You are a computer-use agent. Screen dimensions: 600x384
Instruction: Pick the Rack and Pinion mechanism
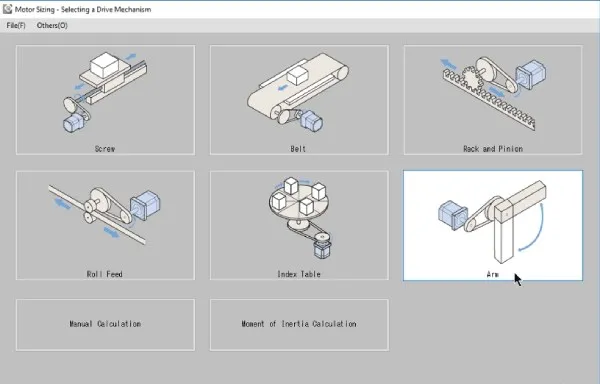(x=493, y=100)
